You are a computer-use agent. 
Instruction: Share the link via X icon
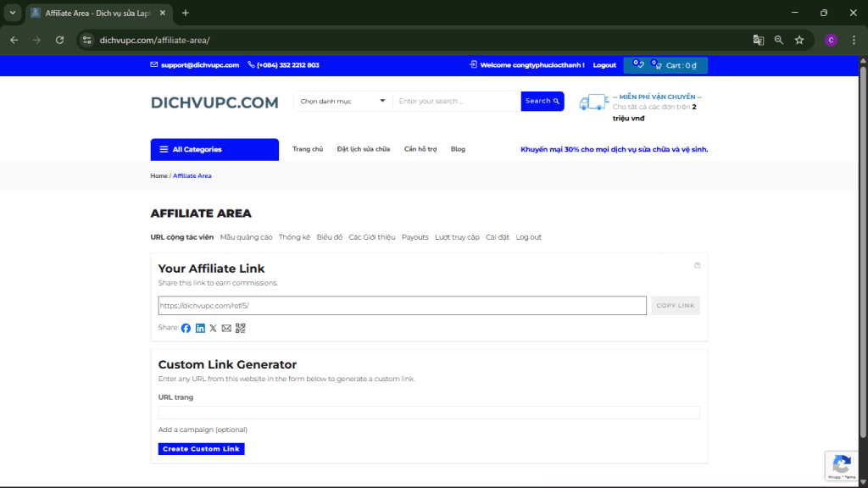click(x=213, y=328)
